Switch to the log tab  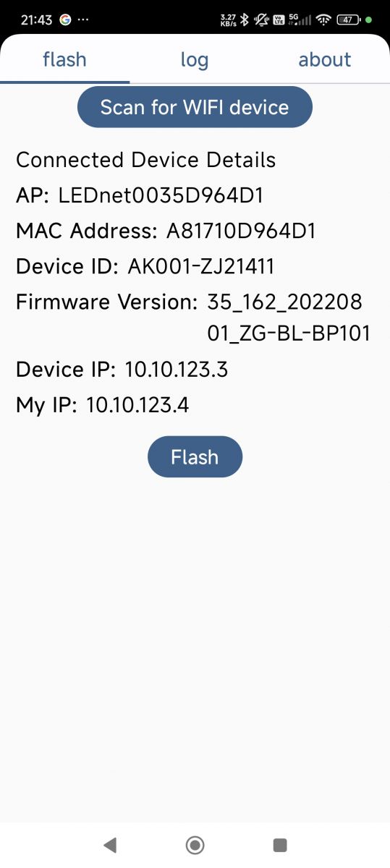195,59
